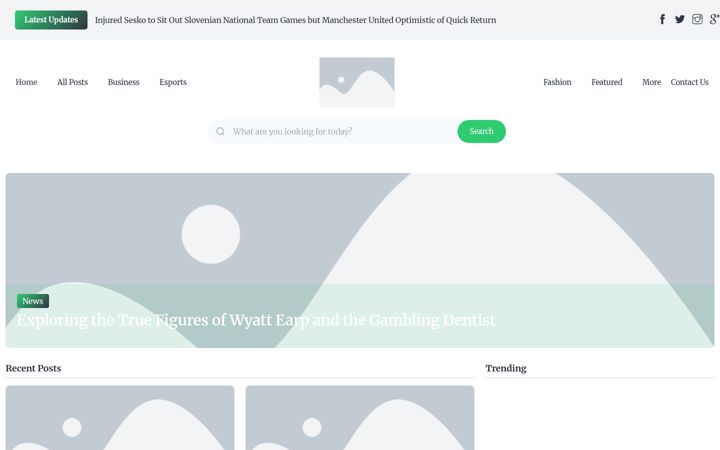Viewport: 720px width, 450px height.
Task: Open the All Posts menu item
Action: [x=73, y=82]
